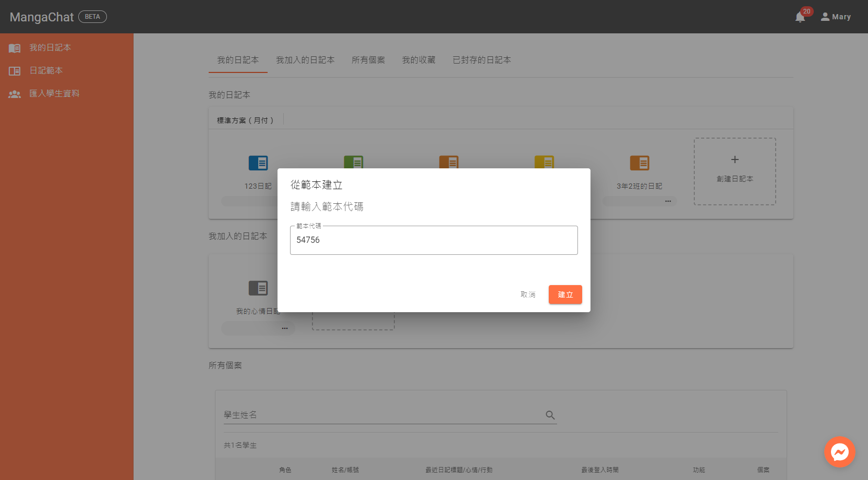Open the yellow diary notebook icon
The height and width of the screenshot is (480, 868).
544,162
